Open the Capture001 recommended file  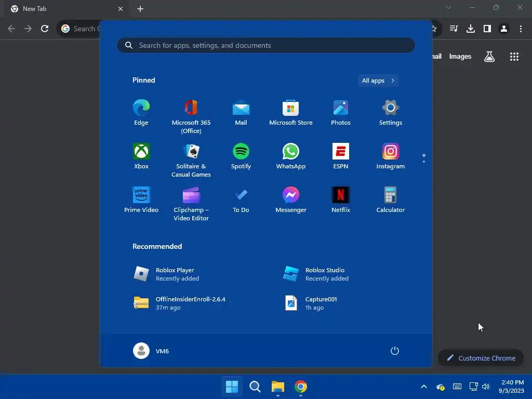(311, 303)
